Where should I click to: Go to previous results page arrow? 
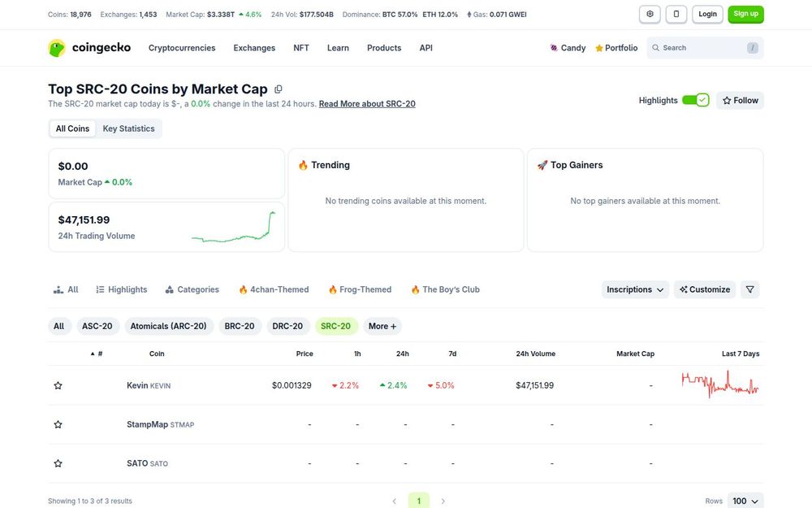coord(394,501)
